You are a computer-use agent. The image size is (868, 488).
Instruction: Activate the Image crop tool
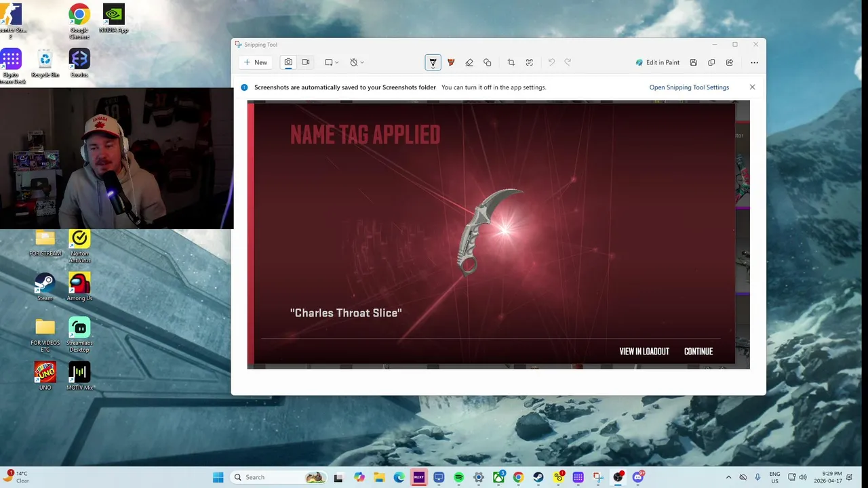(x=511, y=62)
